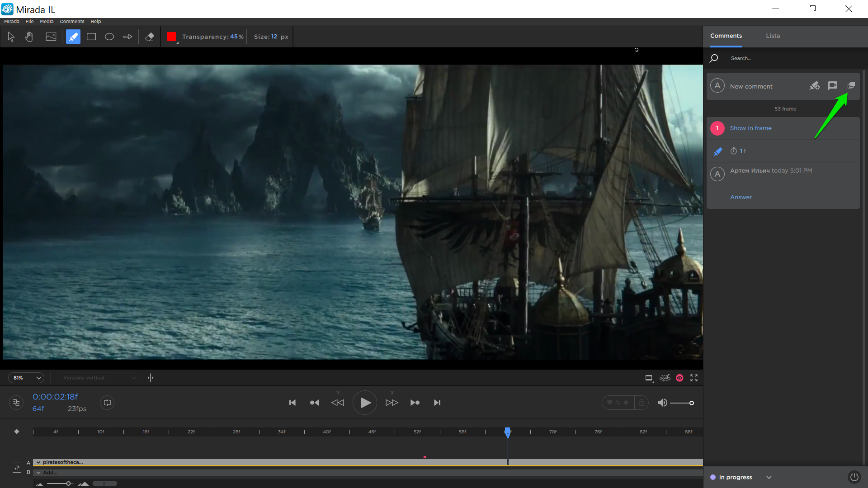The width and height of the screenshot is (868, 488).
Task: Click the 0:00:02:18f timecode
Action: click(x=55, y=397)
